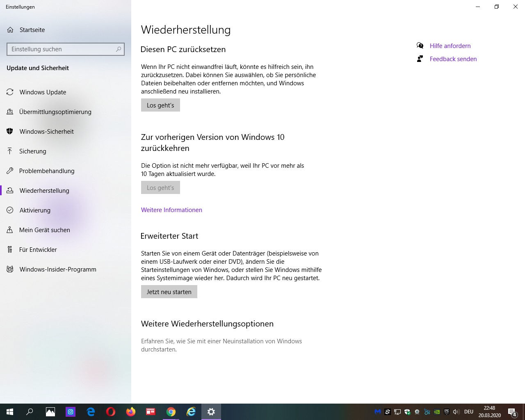Switch to Google Chrome in taskbar

pyautogui.click(x=171, y=412)
